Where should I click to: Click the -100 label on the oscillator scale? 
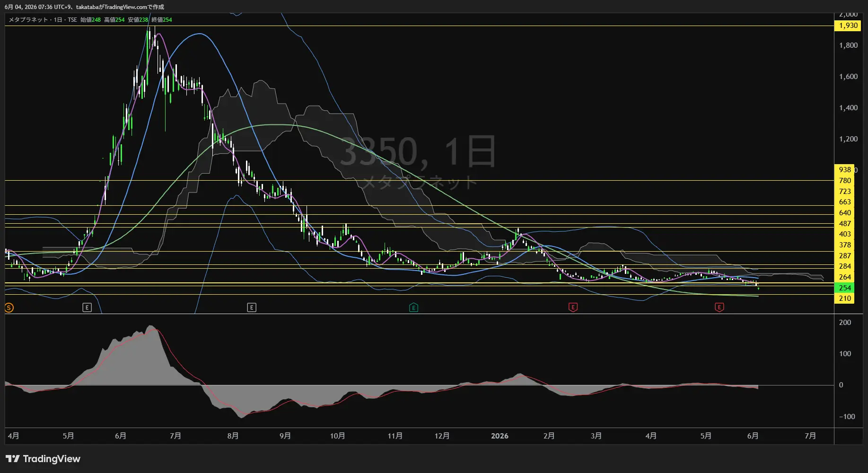pyautogui.click(x=847, y=417)
